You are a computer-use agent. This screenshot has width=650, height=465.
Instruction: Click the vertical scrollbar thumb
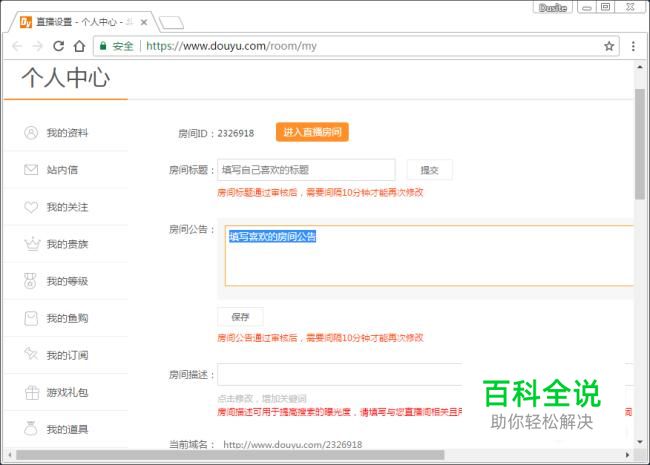640,144
